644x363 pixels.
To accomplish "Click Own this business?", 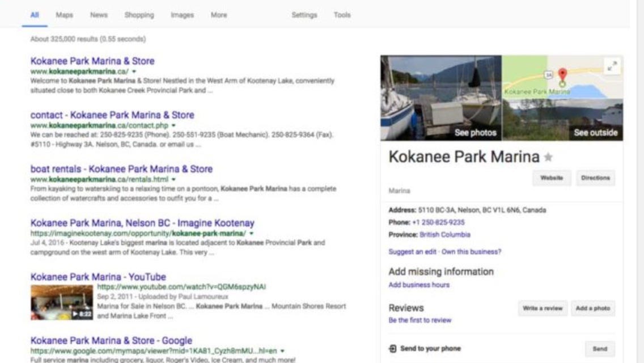I will pyautogui.click(x=472, y=252).
